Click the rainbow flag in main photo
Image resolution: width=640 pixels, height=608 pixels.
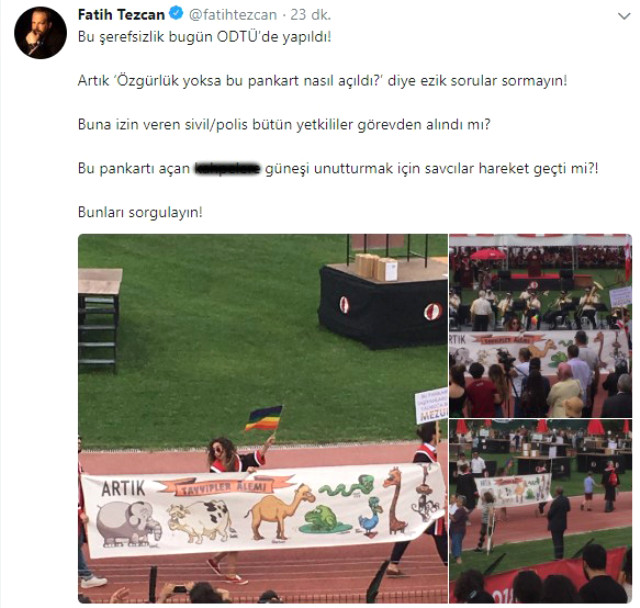(x=264, y=418)
